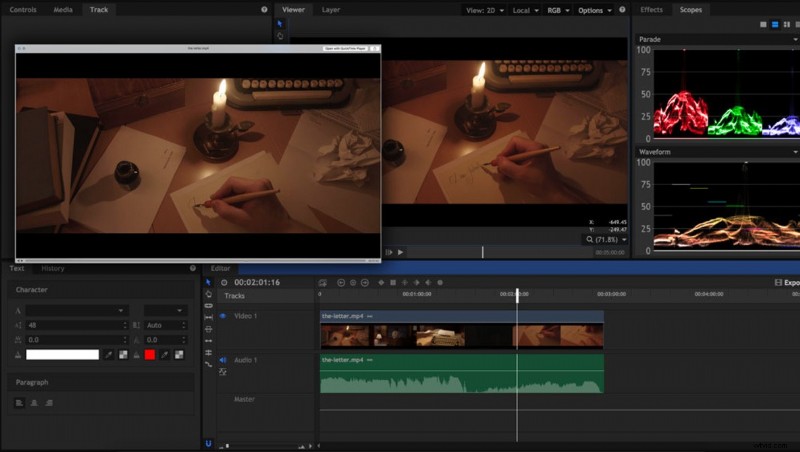Open Local coordinate dropdown
This screenshot has width=800, height=452.
(x=526, y=10)
